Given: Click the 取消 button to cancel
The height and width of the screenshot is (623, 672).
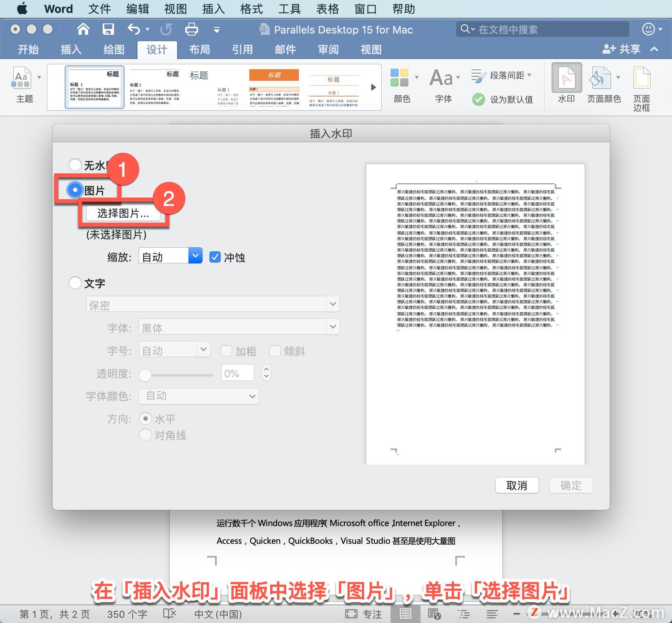Looking at the screenshot, I should tap(517, 485).
